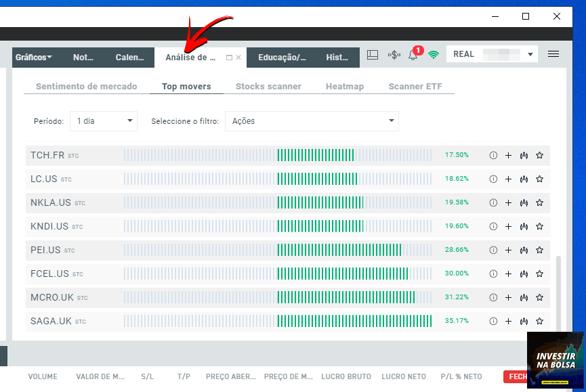Sort by VOLUME column header
Image resolution: width=586 pixels, height=392 pixels.
[x=43, y=376]
